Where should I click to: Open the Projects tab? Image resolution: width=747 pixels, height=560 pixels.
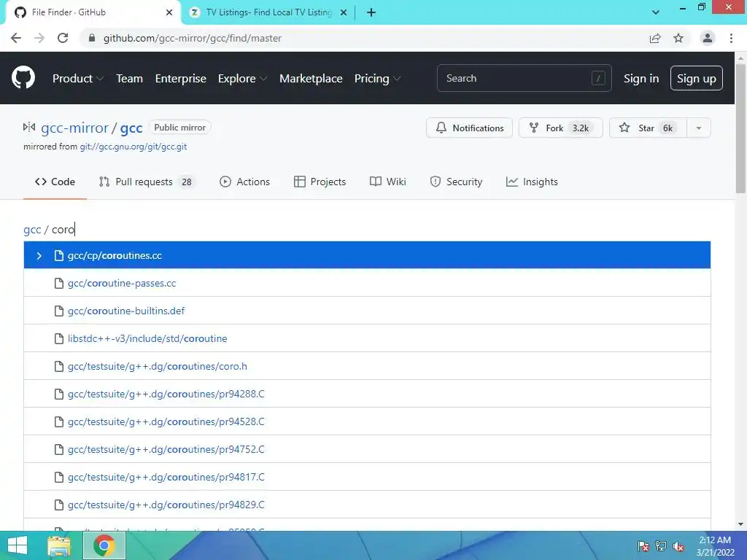(x=320, y=182)
